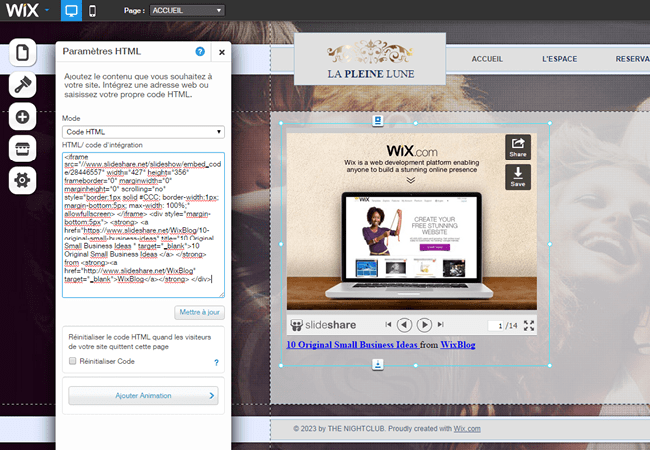
Task: Open the Settings gear icon in sidebar
Action: [x=22, y=180]
